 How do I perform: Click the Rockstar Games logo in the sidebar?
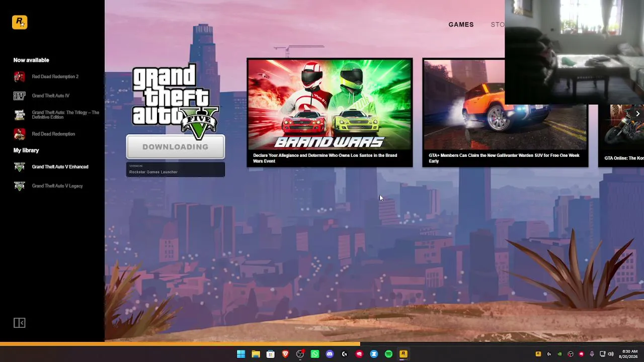click(x=20, y=22)
